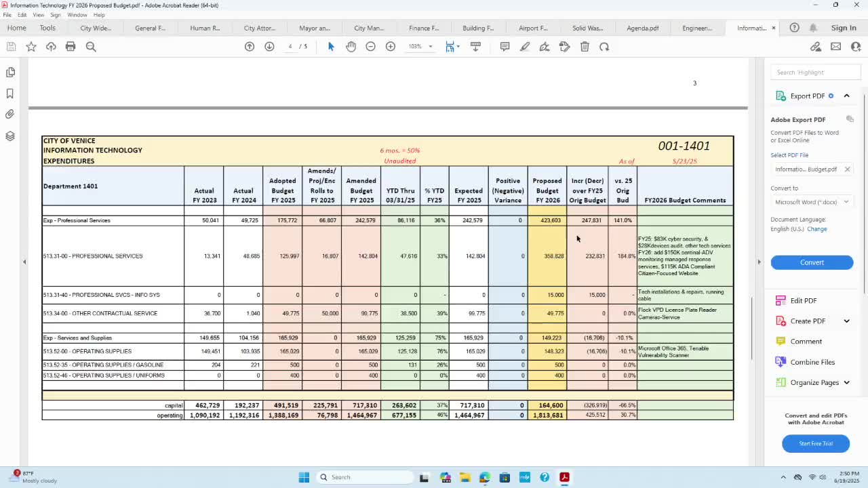Viewport: 868px width, 488px height.
Task: Open the View menu
Action: pos(39,15)
